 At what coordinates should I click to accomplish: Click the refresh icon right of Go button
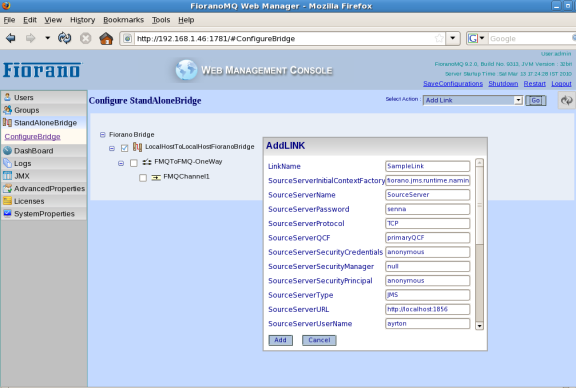pos(566,100)
